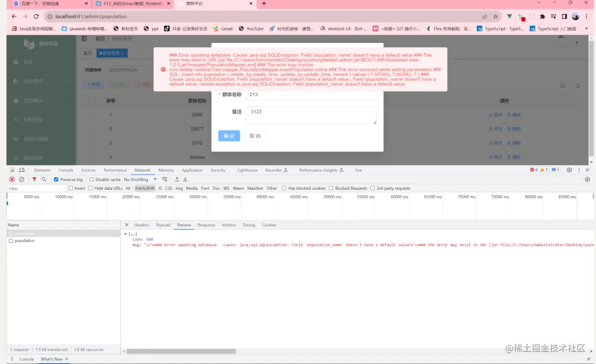Switch to the Headers tab
The width and height of the screenshot is (596, 364).
(x=142, y=225)
